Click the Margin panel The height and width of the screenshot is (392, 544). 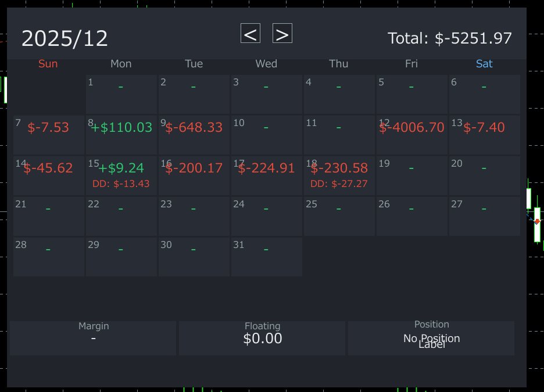(93, 338)
